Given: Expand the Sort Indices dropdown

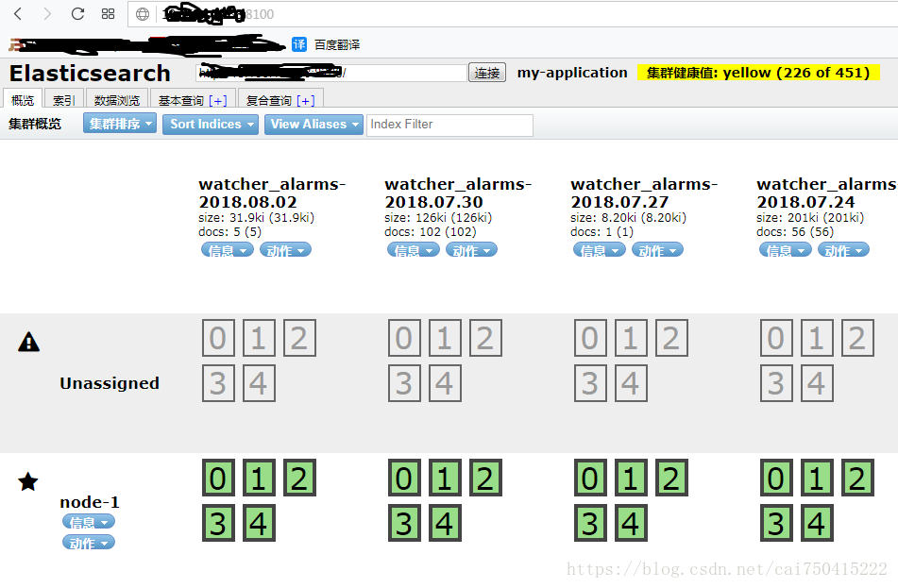Looking at the screenshot, I should (x=211, y=125).
